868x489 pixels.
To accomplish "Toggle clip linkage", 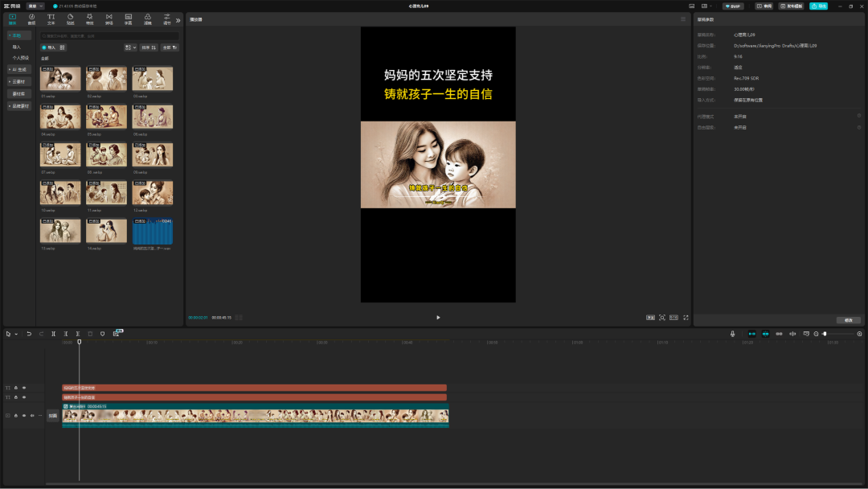I will (x=779, y=334).
